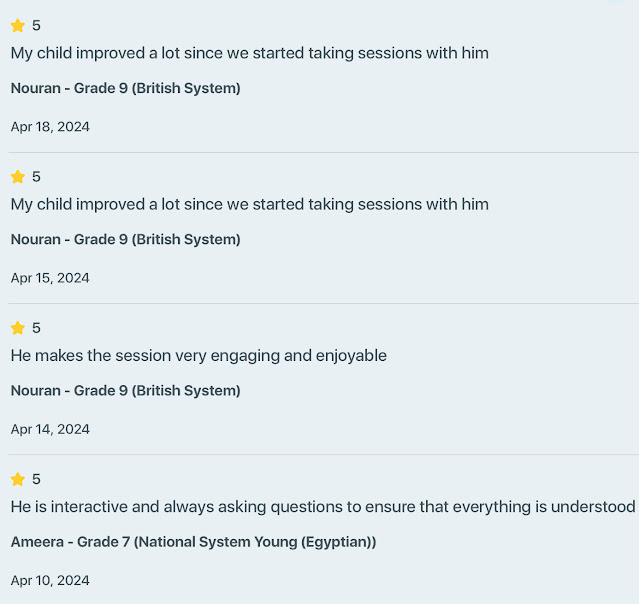The image size is (639, 604).
Task: Click the star above the engaging session review
Action: 18,328
